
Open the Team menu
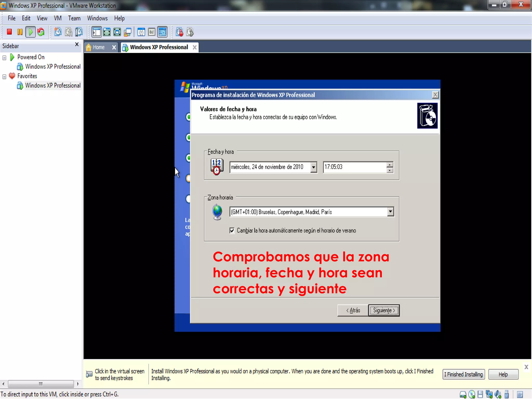click(x=74, y=18)
